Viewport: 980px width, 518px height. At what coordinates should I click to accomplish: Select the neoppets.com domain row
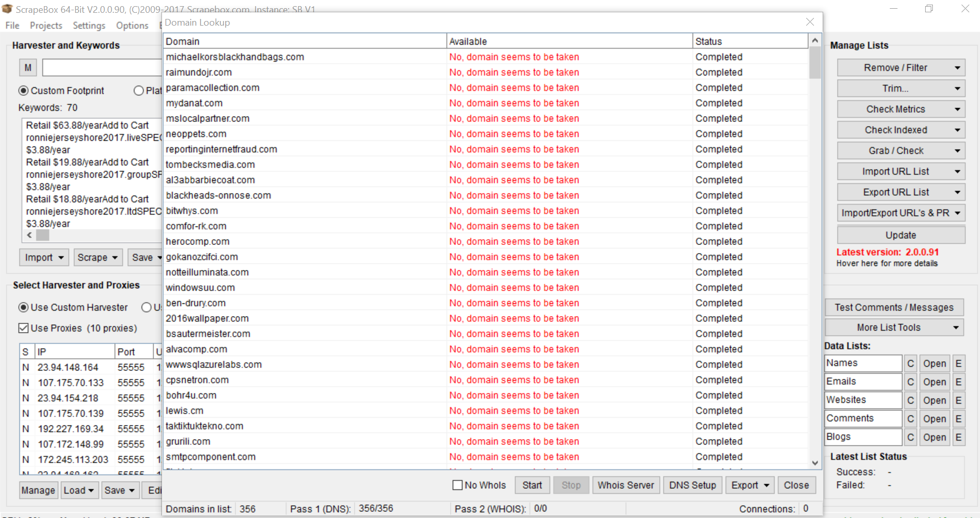pyautogui.click(x=485, y=134)
